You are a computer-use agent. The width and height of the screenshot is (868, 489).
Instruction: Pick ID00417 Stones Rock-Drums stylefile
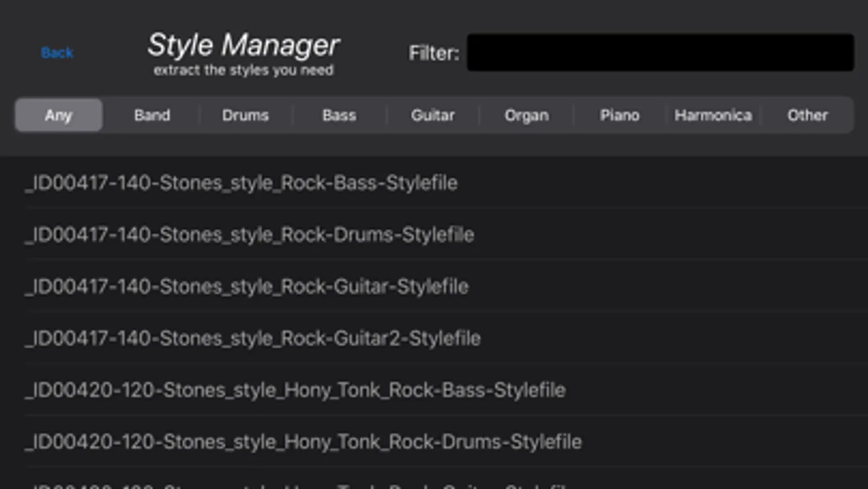point(250,235)
